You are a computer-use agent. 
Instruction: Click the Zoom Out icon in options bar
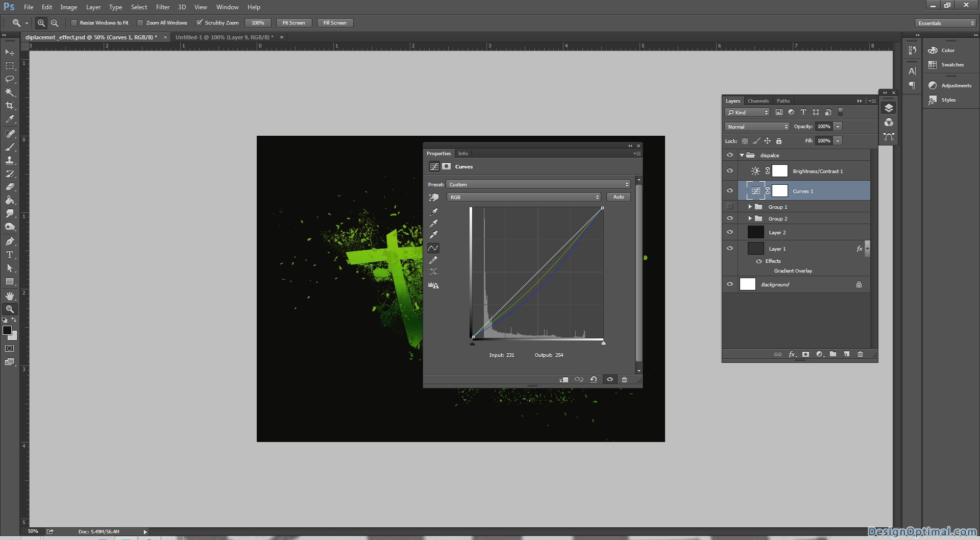tap(55, 23)
